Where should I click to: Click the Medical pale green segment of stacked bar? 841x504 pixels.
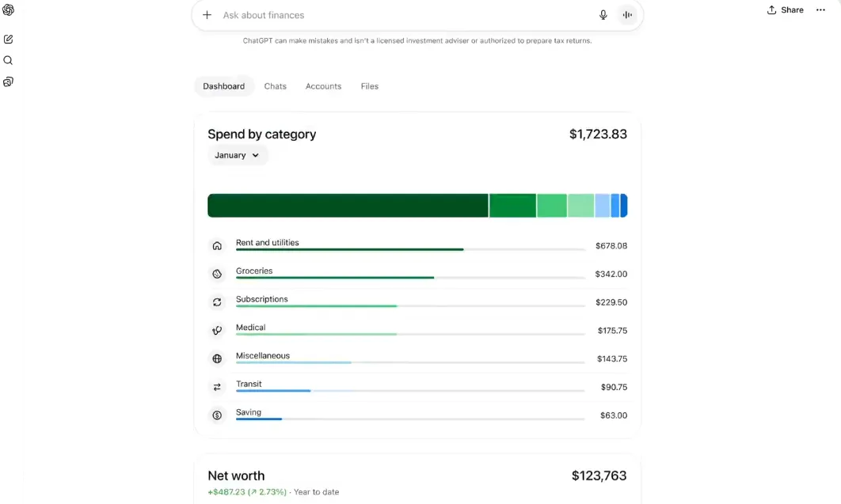pos(581,206)
